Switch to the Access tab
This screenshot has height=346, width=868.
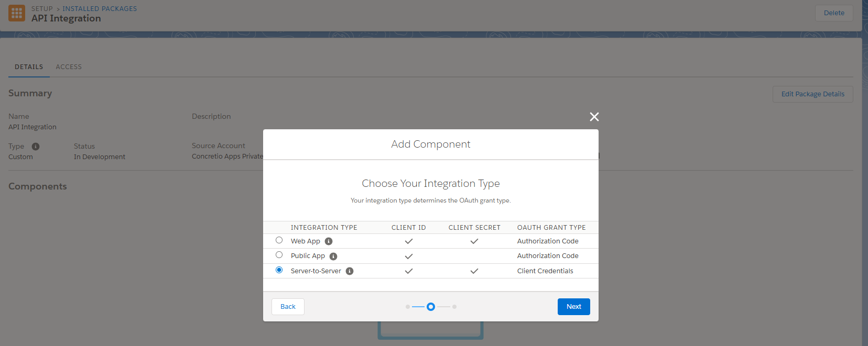pyautogui.click(x=69, y=67)
